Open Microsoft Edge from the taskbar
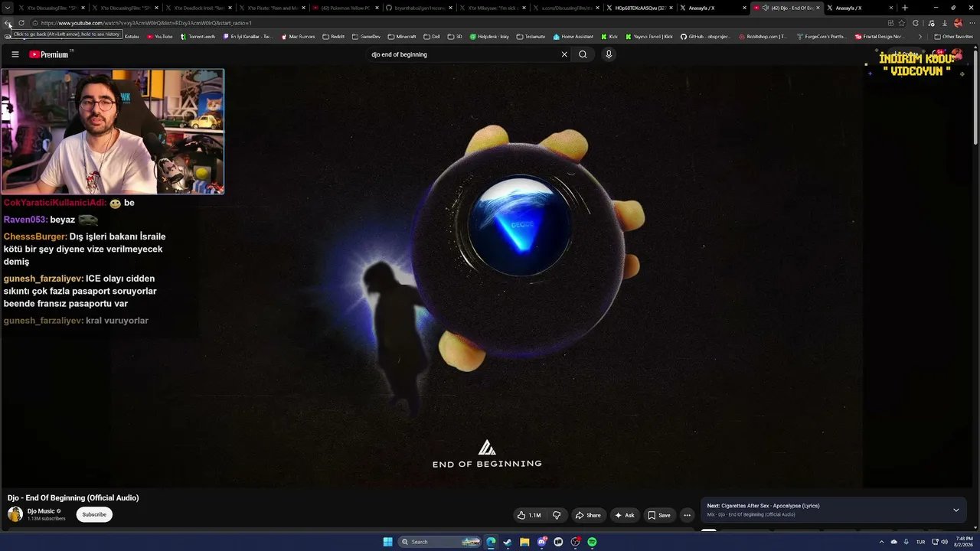 (491, 542)
